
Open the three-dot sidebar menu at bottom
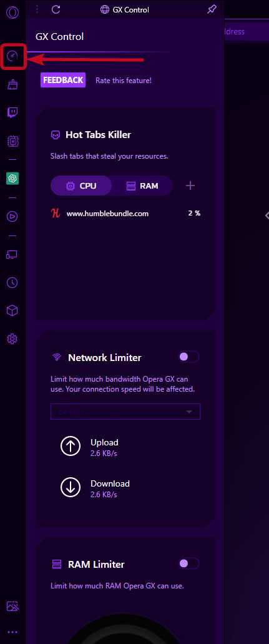click(12, 632)
